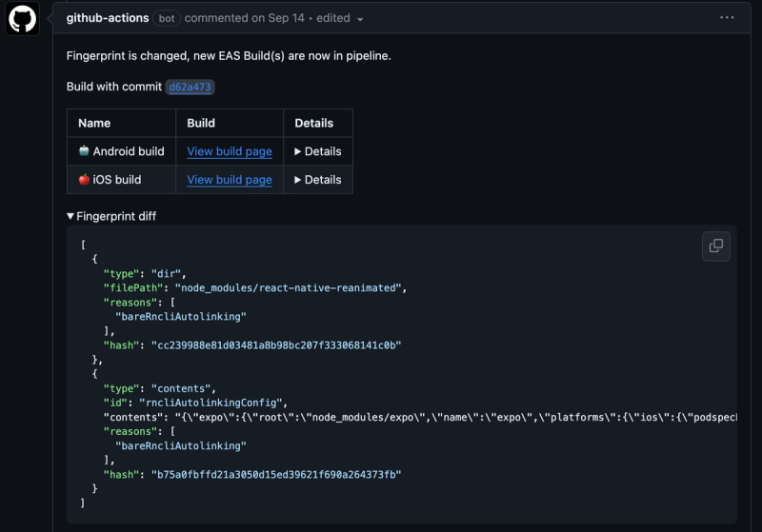This screenshot has width=762, height=532.
Task: Expand Android build Details disclosure
Action: pyautogui.click(x=318, y=151)
